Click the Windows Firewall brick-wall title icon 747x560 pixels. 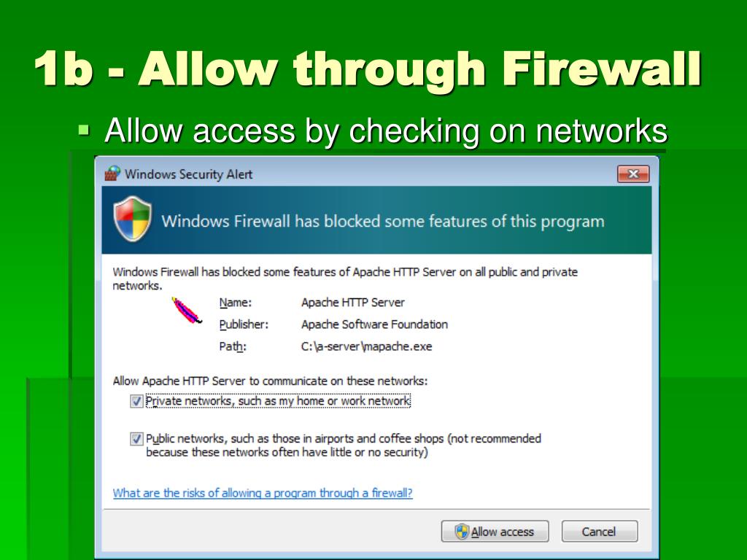pos(112,174)
